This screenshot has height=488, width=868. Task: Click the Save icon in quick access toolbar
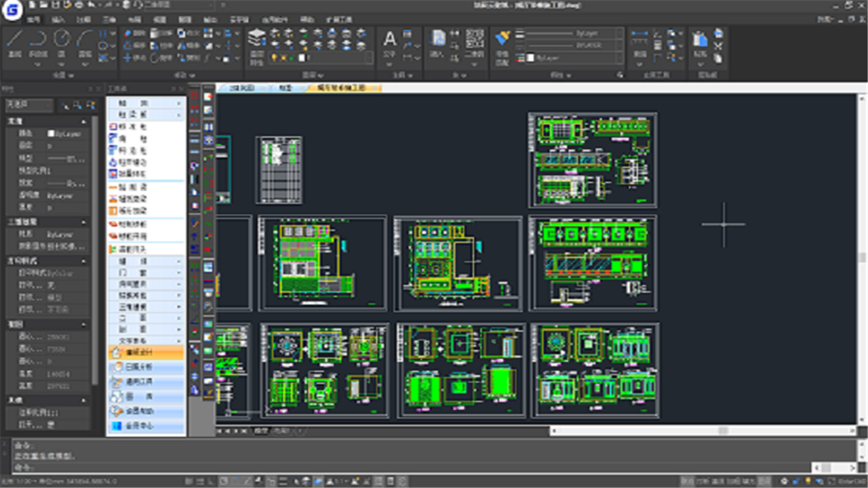point(55,5)
